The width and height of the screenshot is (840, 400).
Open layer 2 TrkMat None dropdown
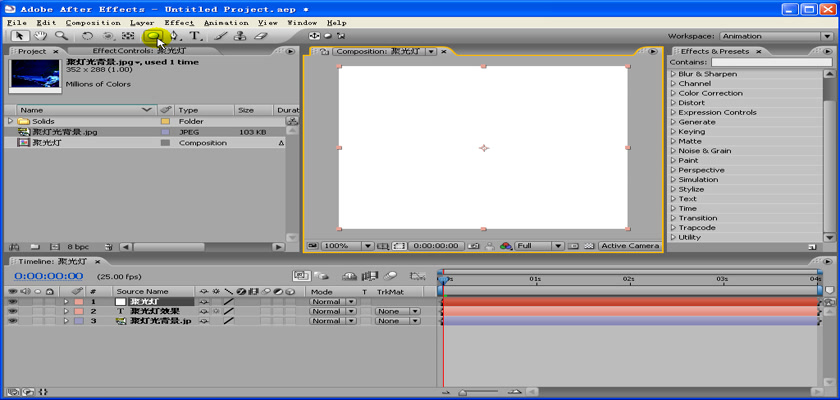click(x=398, y=311)
